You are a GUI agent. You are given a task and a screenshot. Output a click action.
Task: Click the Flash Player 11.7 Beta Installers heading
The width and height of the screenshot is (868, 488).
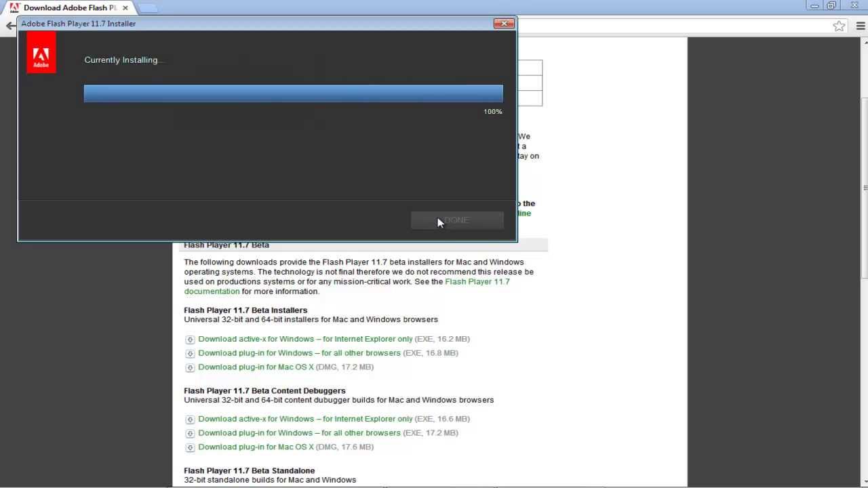[x=245, y=310]
